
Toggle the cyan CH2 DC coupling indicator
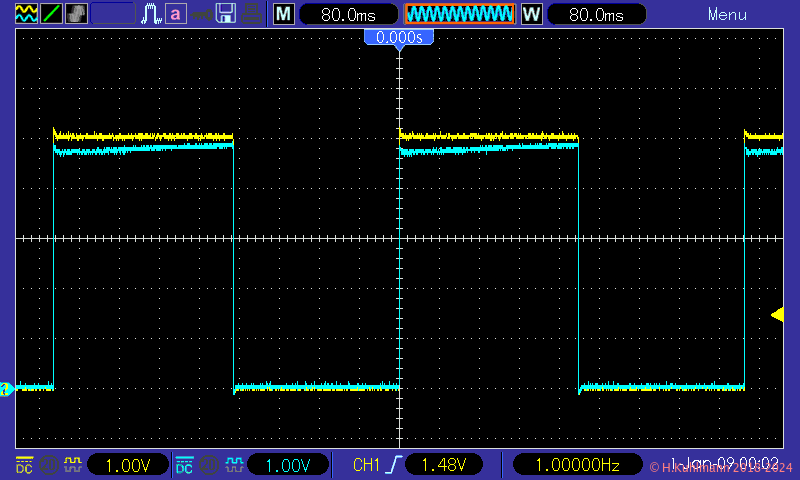(184, 465)
